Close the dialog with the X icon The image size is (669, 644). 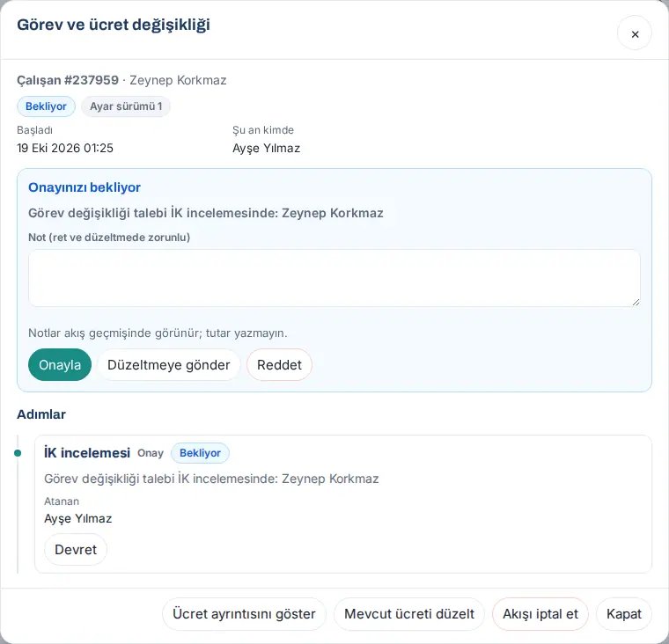tap(635, 33)
